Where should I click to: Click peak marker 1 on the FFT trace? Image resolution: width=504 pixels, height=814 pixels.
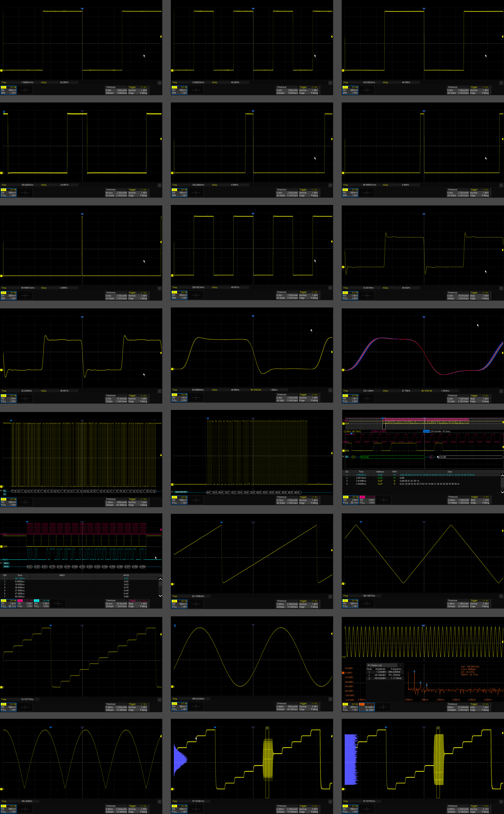coord(414,672)
